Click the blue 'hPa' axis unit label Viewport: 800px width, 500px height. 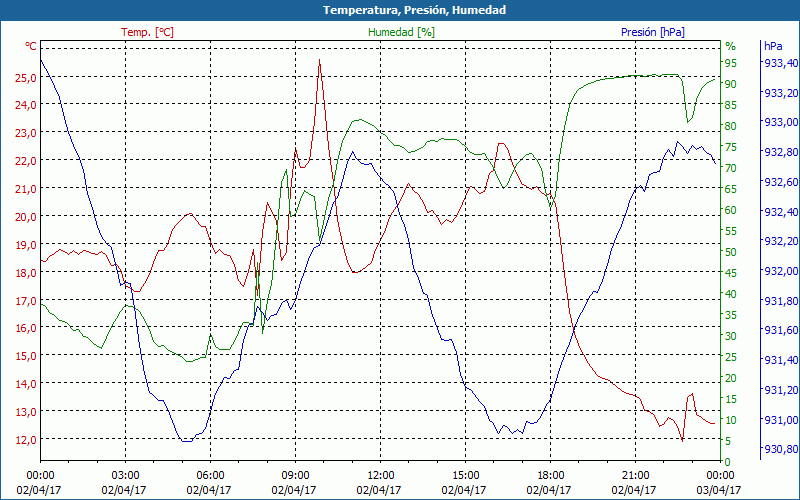773,45
